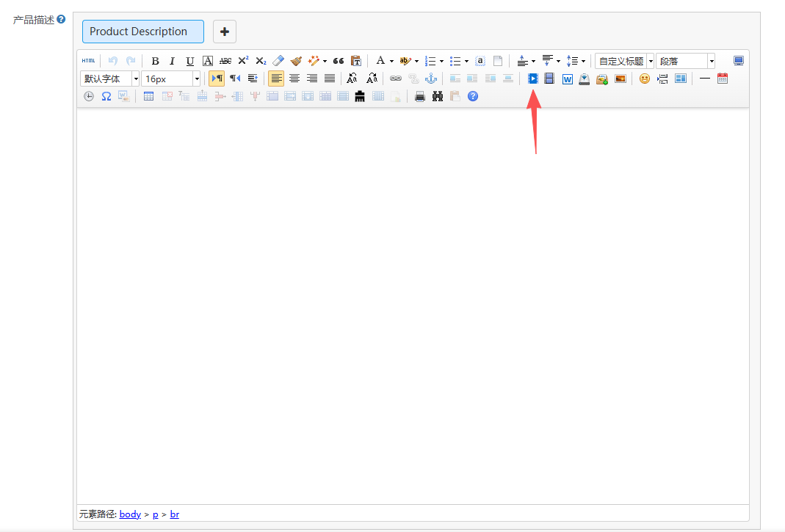Open the 默认字体 font family dropdown

(109, 79)
